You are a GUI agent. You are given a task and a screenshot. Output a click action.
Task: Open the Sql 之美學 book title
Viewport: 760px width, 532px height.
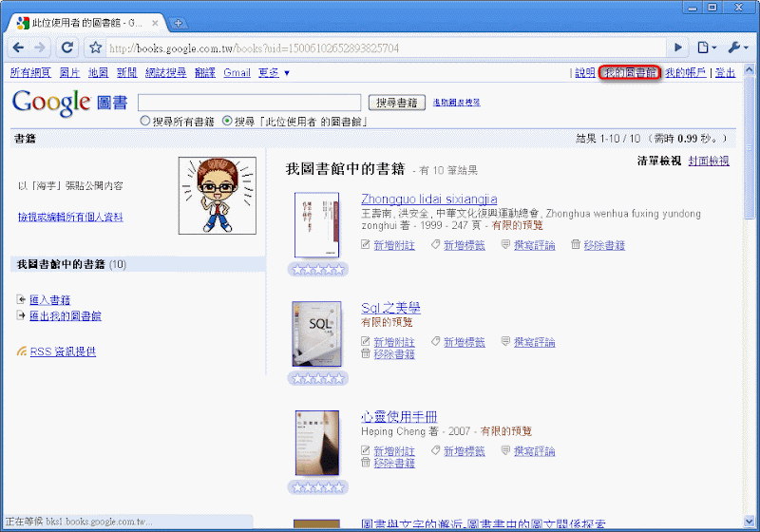coord(390,308)
